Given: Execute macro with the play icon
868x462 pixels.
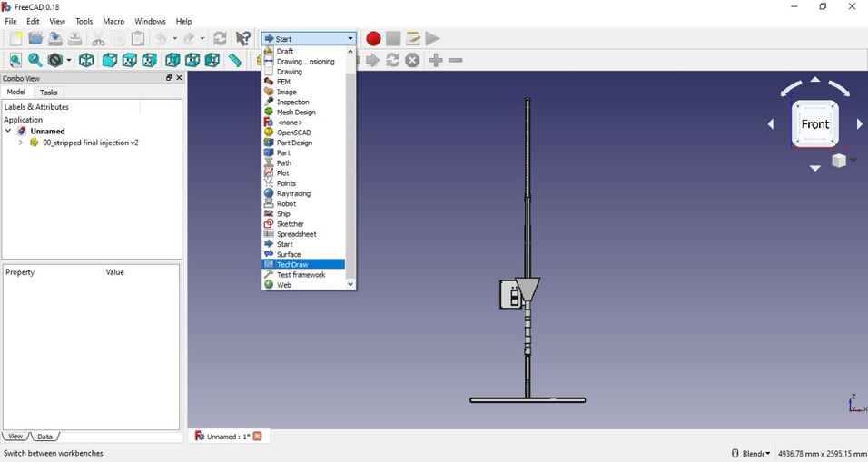Looking at the screenshot, I should 433,38.
